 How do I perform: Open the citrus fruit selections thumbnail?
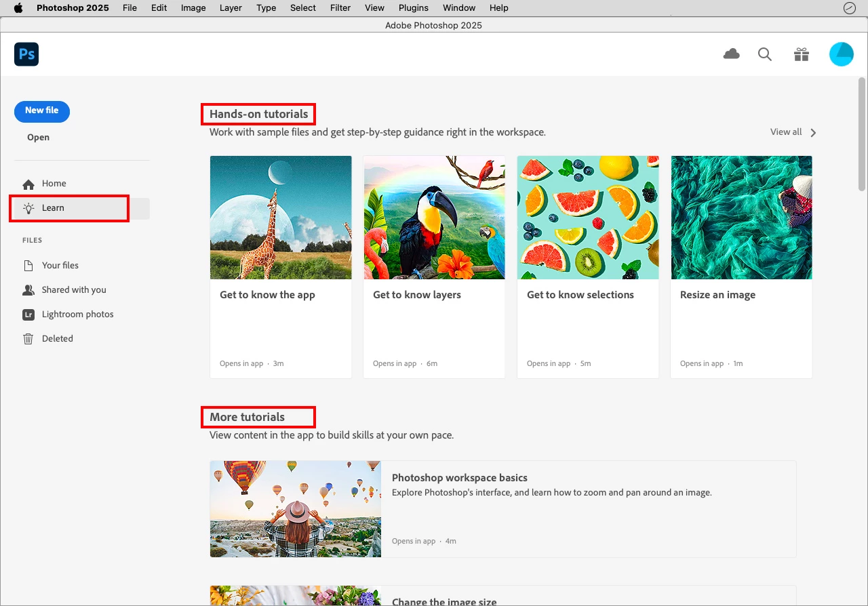click(588, 218)
